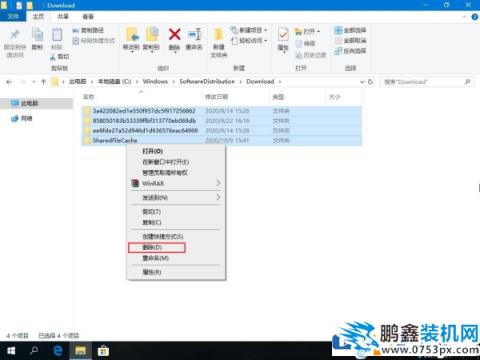Click 此电脑 in the address breadcrumb

(77, 82)
